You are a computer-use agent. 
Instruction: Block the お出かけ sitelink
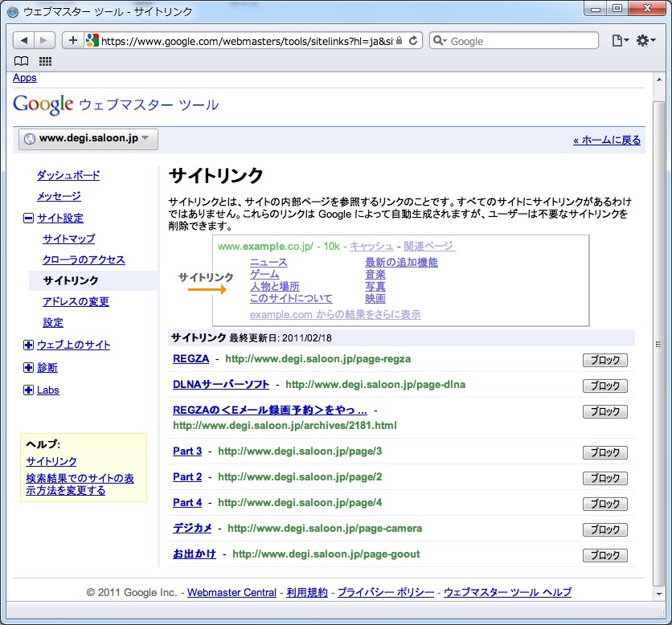pos(604,555)
